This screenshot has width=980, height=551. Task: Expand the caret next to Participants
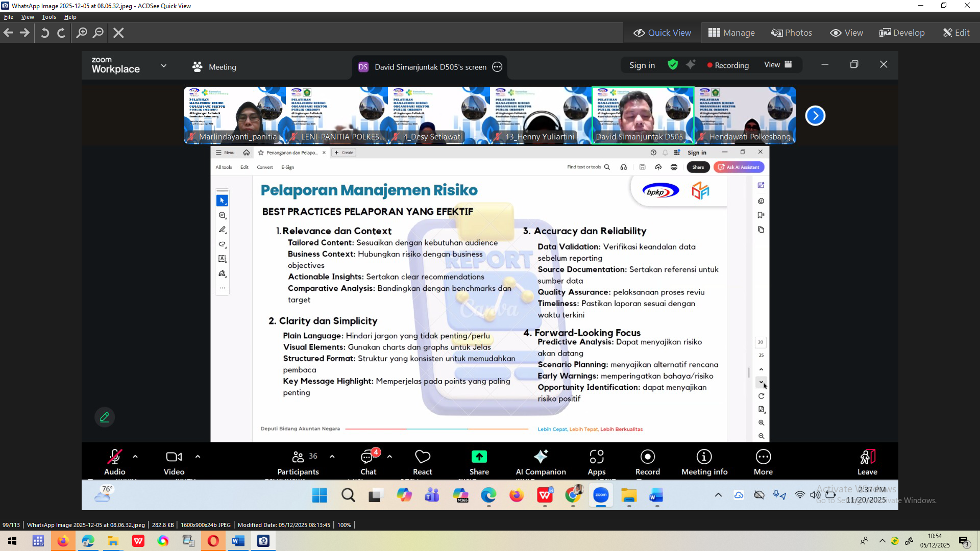pos(332,457)
